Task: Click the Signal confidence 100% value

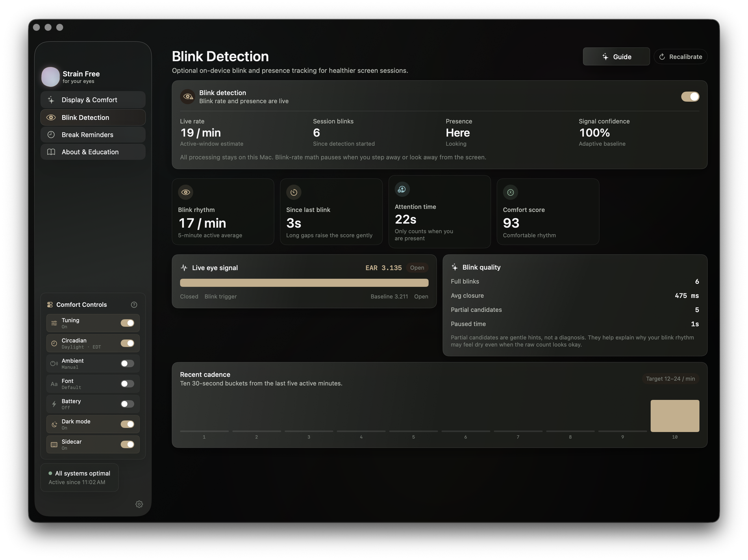Action: [594, 133]
